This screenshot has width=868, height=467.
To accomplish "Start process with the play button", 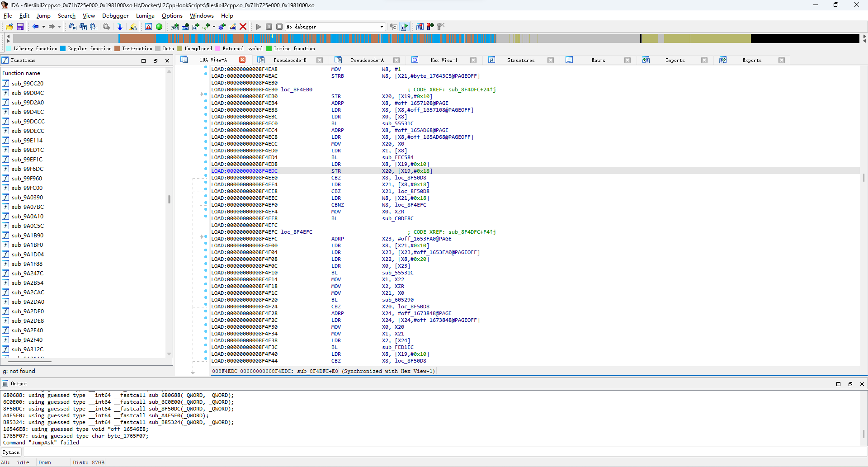I will point(259,27).
